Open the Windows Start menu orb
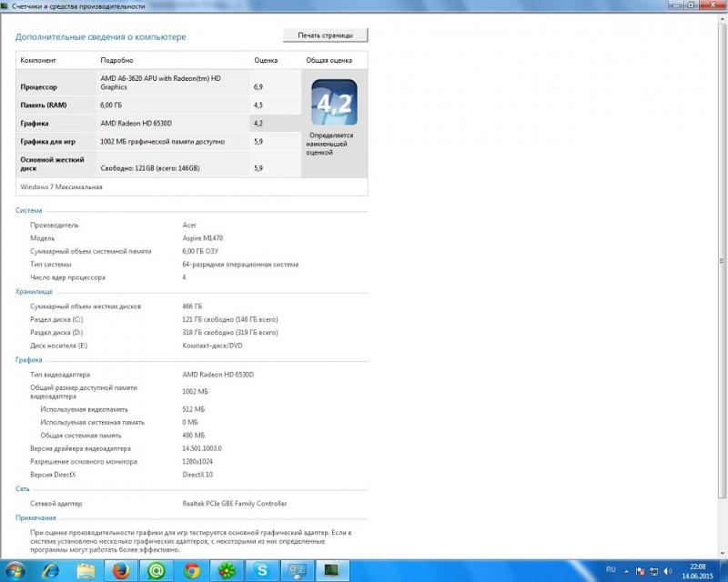 click(x=15, y=571)
